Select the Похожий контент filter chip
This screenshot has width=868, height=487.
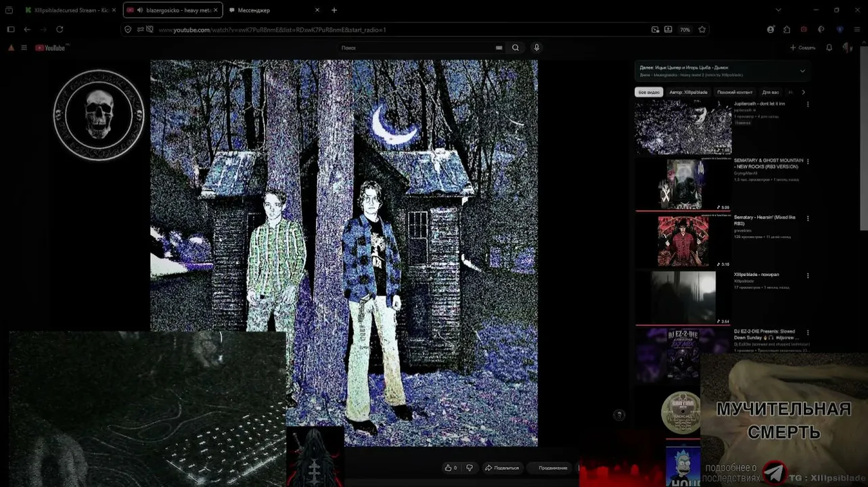pos(735,92)
